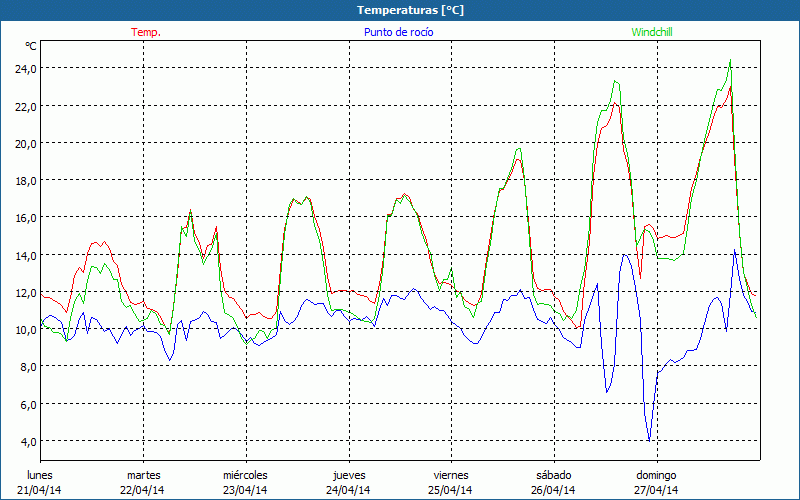Click the 27/04/14 date label
This screenshot has height=500, width=800.
pyautogui.click(x=657, y=490)
